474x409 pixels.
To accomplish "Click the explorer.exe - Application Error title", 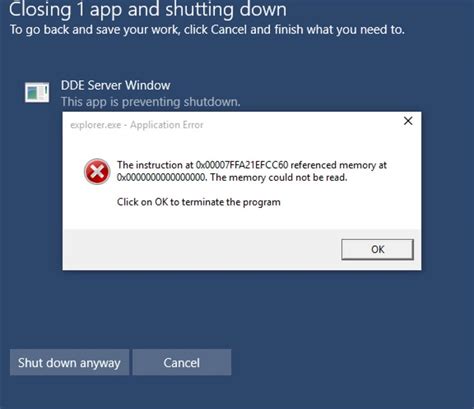I will coord(137,125).
